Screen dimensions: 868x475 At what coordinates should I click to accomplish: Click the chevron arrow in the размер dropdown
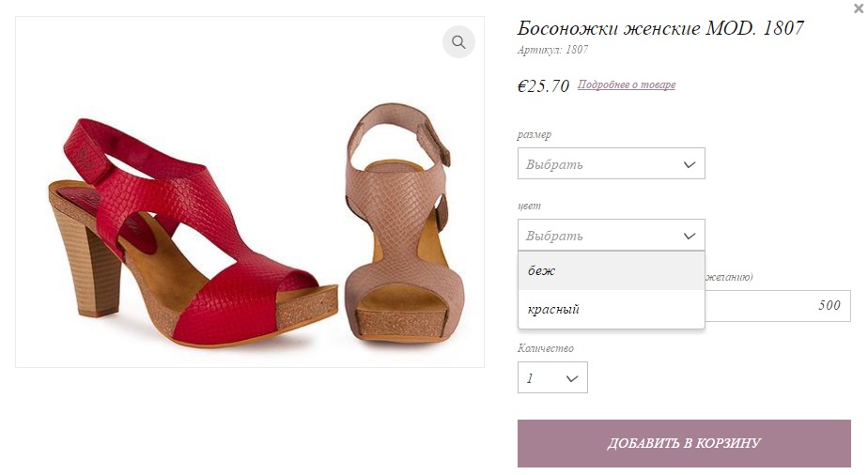[x=690, y=164]
